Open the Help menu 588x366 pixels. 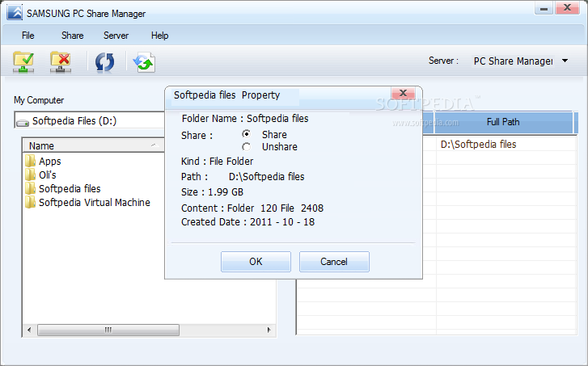tap(160, 36)
